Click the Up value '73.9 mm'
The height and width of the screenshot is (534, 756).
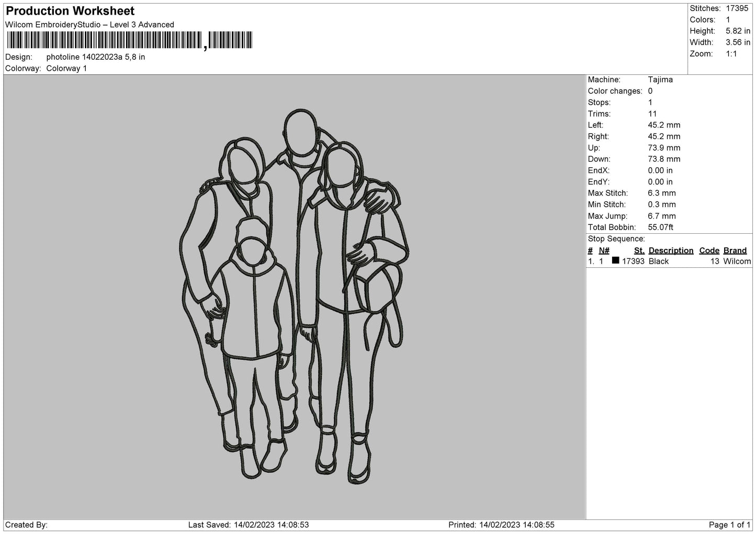click(664, 148)
